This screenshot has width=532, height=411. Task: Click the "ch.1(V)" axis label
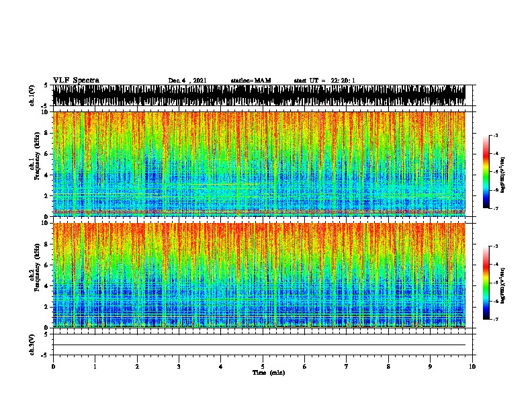pyautogui.click(x=32, y=95)
